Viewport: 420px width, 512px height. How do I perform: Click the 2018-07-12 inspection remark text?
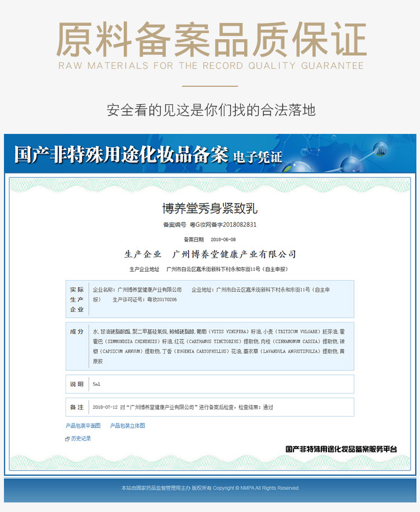(183, 407)
